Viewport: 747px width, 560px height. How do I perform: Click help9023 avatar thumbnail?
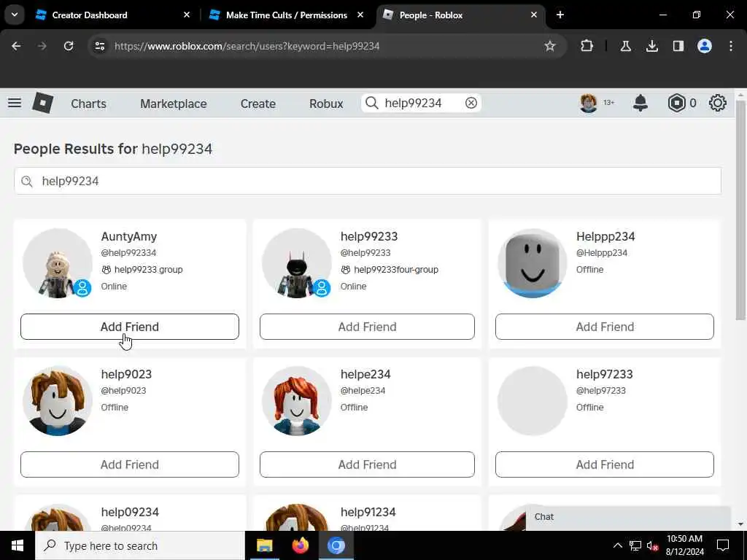[57, 400]
